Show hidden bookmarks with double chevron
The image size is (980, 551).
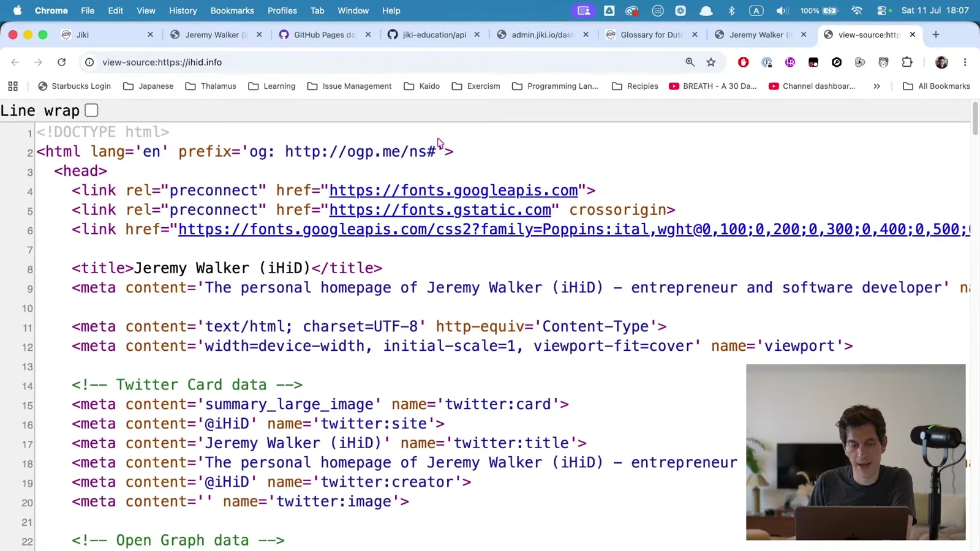[876, 86]
